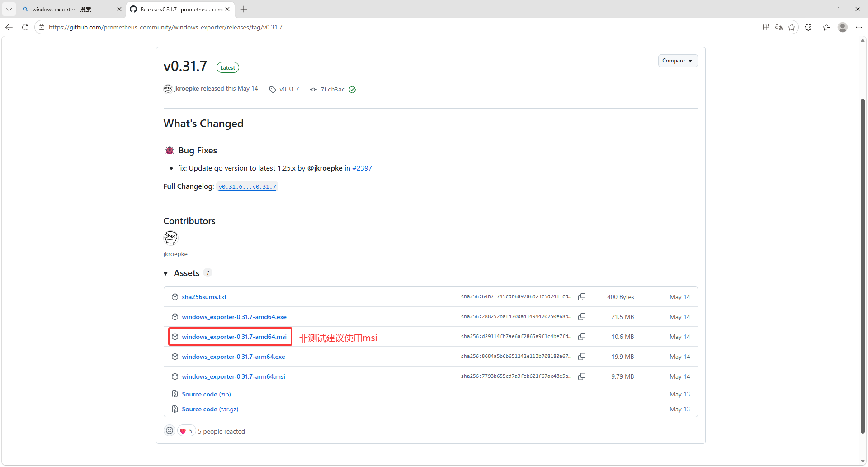The image size is (868, 467).
Task: Copy the sha256 of the amd64.exe asset
Action: pos(582,317)
